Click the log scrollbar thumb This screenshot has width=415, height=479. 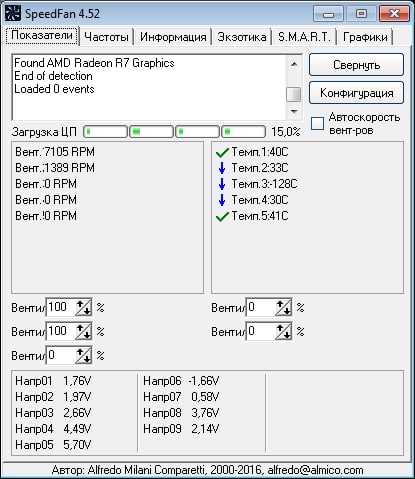tap(294, 94)
